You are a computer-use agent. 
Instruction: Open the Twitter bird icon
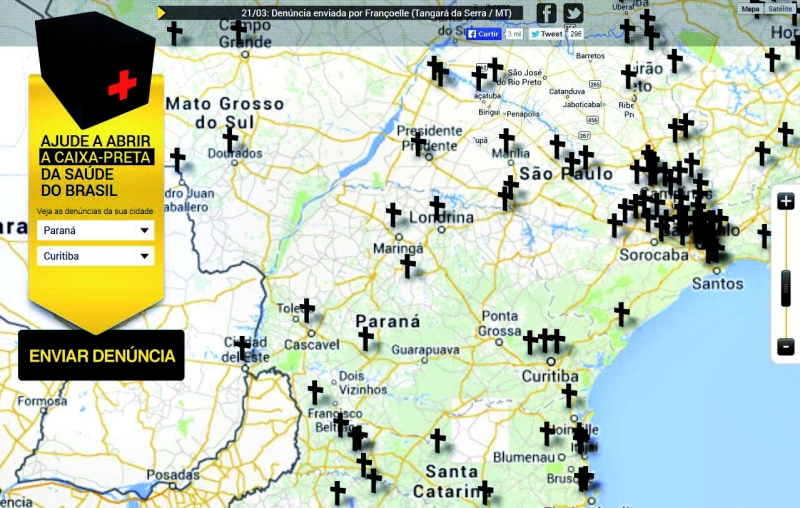coord(573,13)
